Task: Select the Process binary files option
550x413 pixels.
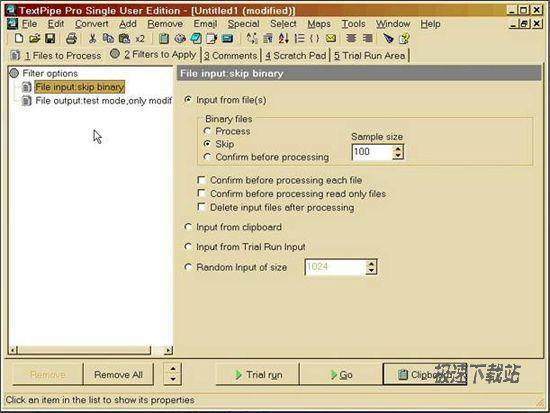Action: pos(207,131)
